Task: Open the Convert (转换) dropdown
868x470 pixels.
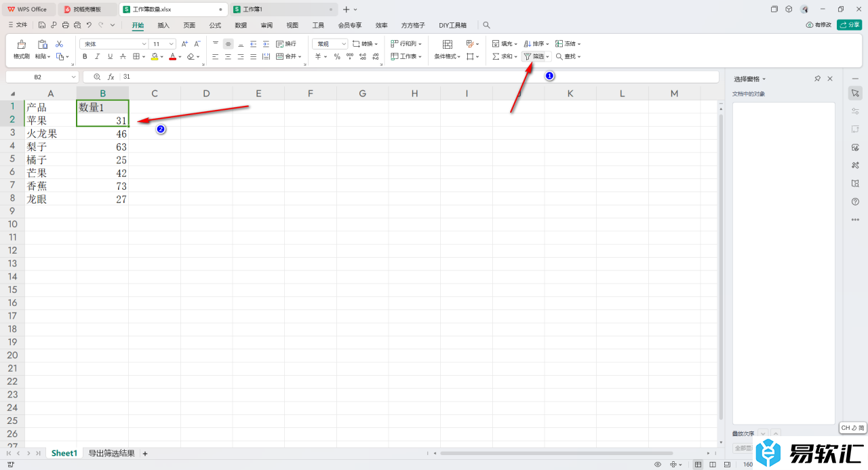Action: click(x=366, y=43)
